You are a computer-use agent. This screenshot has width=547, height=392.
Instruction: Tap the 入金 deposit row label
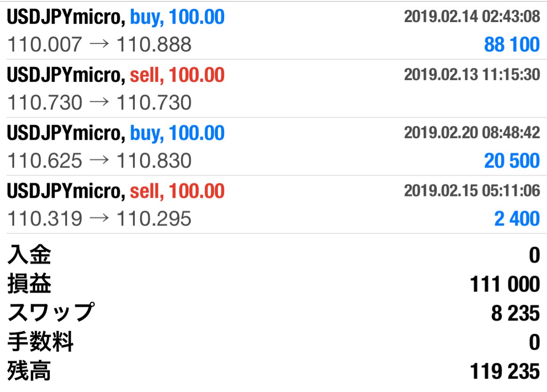tap(29, 256)
